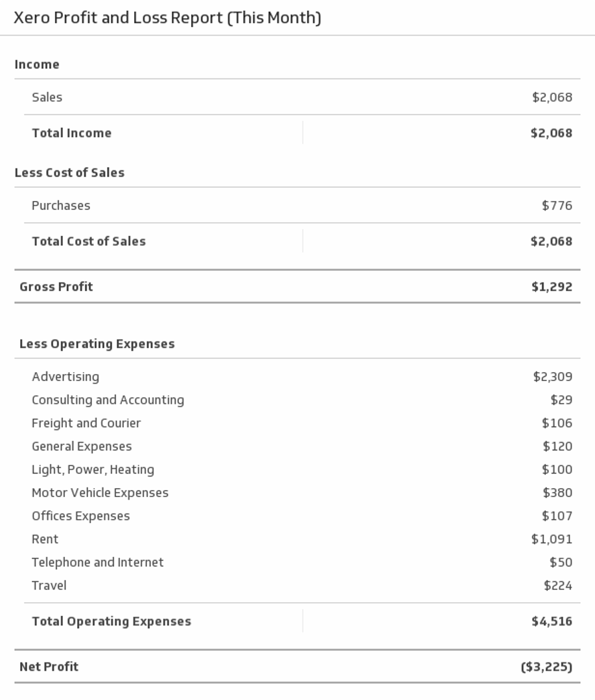The image size is (595, 700).
Task: Click the Less Cost of Sales header
Action: point(69,172)
